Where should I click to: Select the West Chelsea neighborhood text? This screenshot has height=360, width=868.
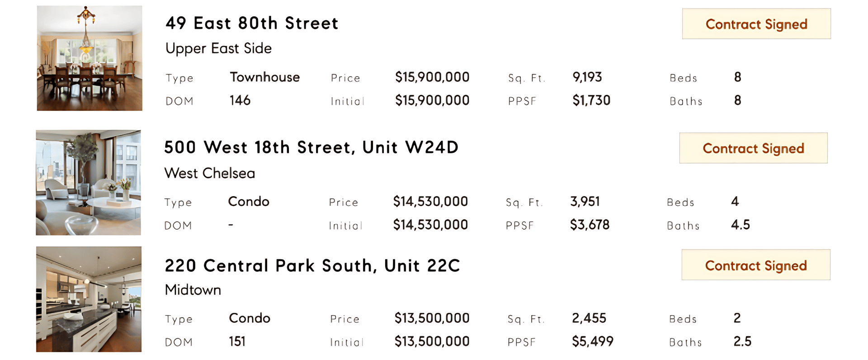click(210, 173)
